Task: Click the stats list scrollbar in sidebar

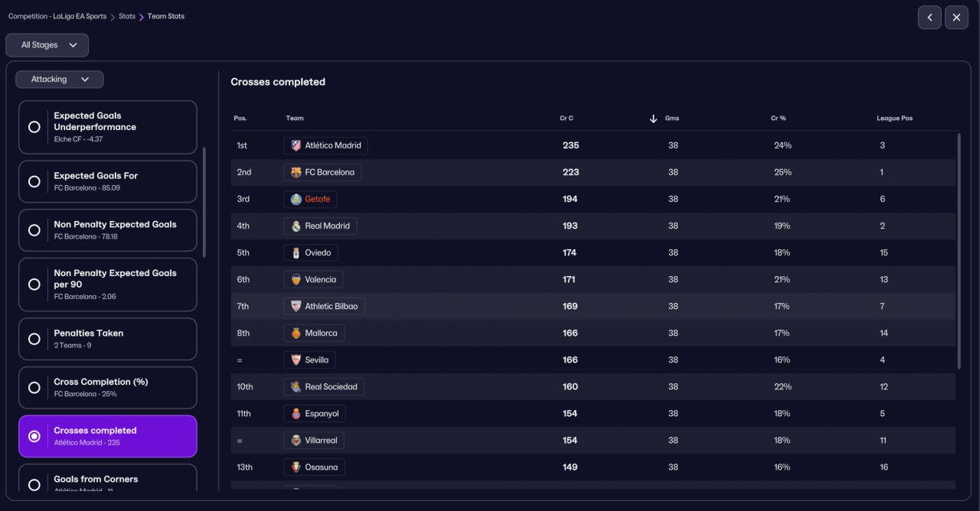Action: (x=204, y=202)
